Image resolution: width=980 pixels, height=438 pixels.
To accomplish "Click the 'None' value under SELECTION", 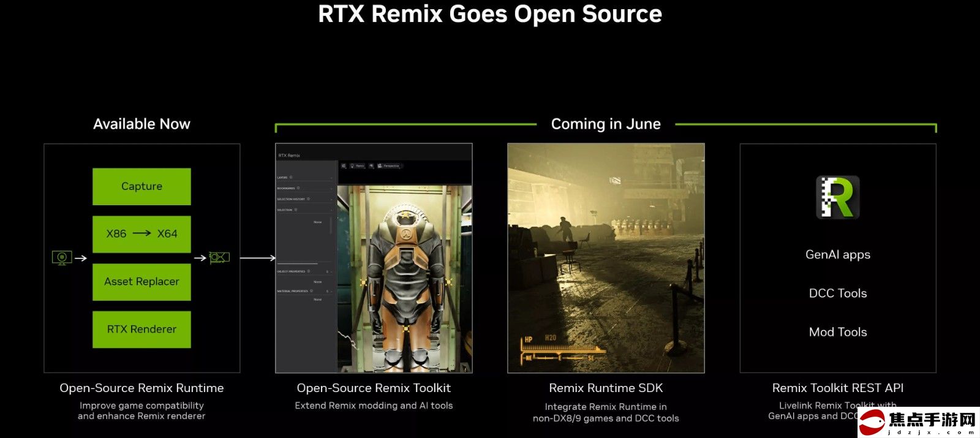I will [x=317, y=222].
